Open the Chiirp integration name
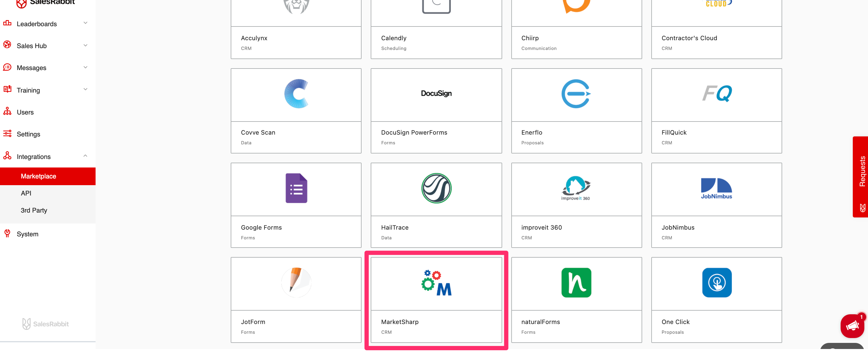The height and width of the screenshot is (363, 868). pyautogui.click(x=530, y=38)
